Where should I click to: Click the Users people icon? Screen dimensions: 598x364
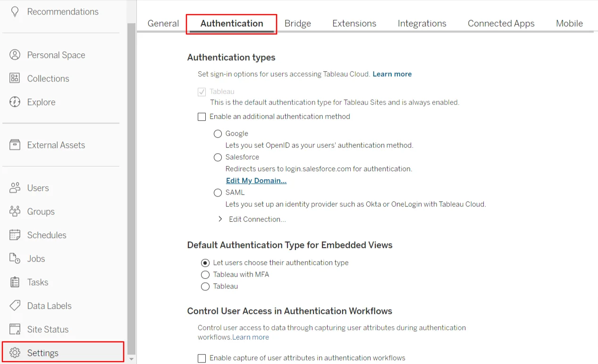[x=15, y=188]
